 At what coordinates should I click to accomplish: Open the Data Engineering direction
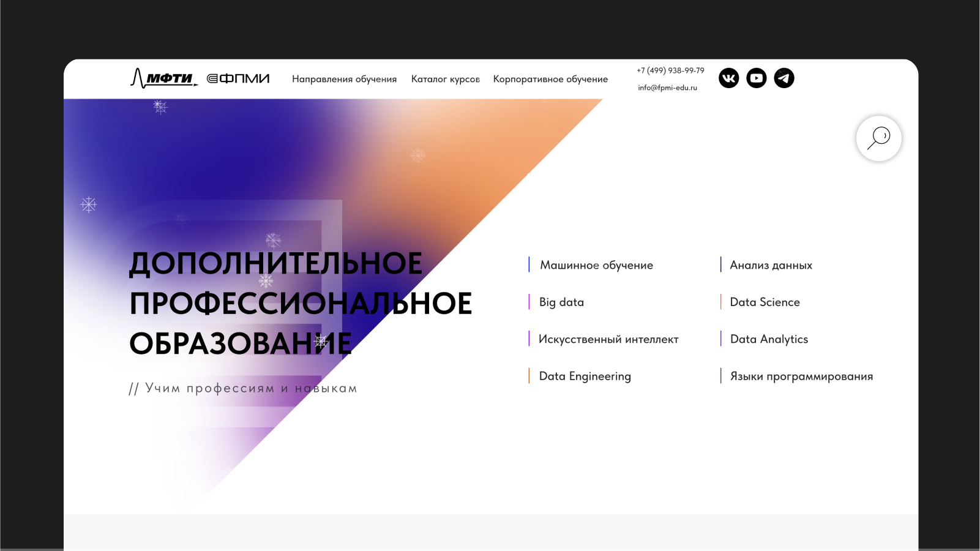pos(585,376)
